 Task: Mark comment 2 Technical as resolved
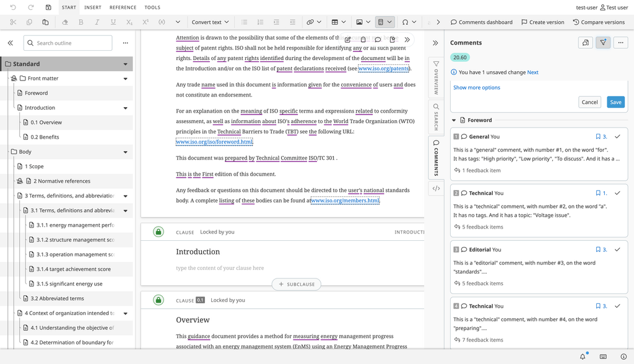pyautogui.click(x=617, y=193)
